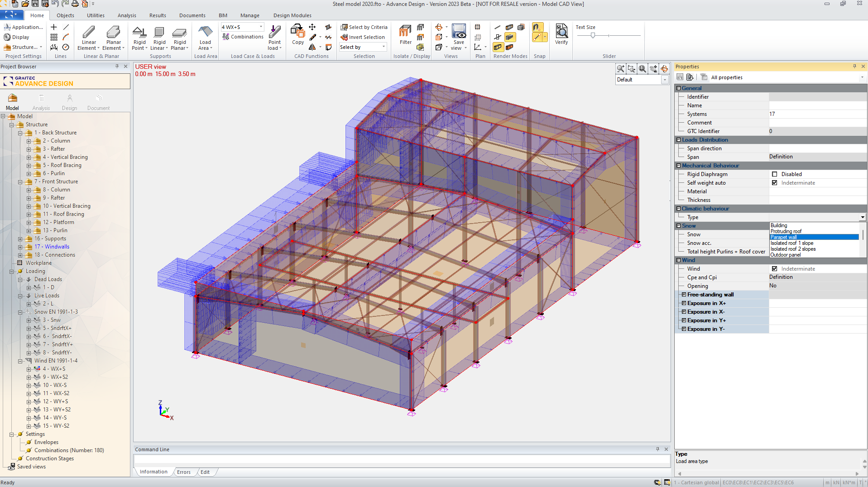Select the Point load tool
The image size is (868, 487).
point(274,38)
